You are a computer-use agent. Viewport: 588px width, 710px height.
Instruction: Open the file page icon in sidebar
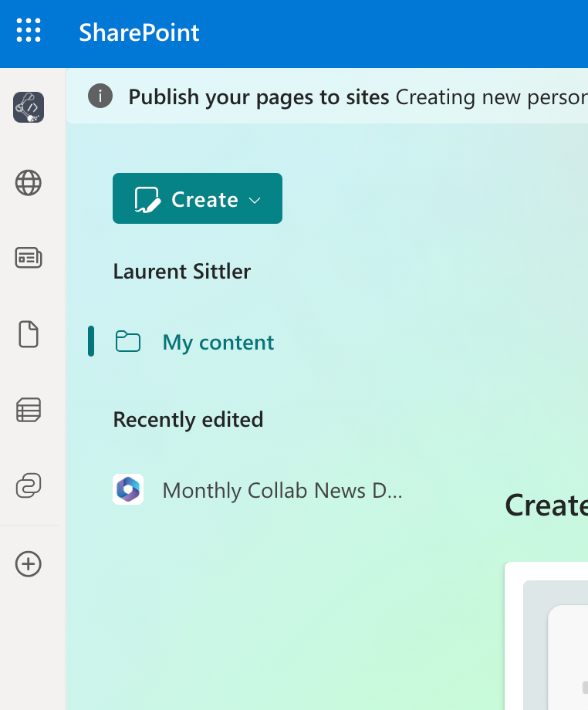point(29,334)
